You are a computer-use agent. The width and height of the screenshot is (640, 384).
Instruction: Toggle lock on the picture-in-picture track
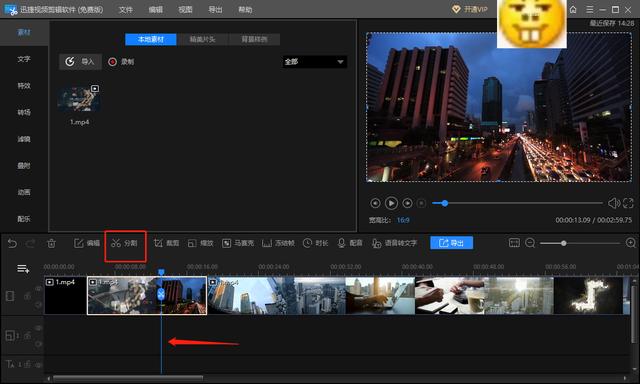point(28,336)
